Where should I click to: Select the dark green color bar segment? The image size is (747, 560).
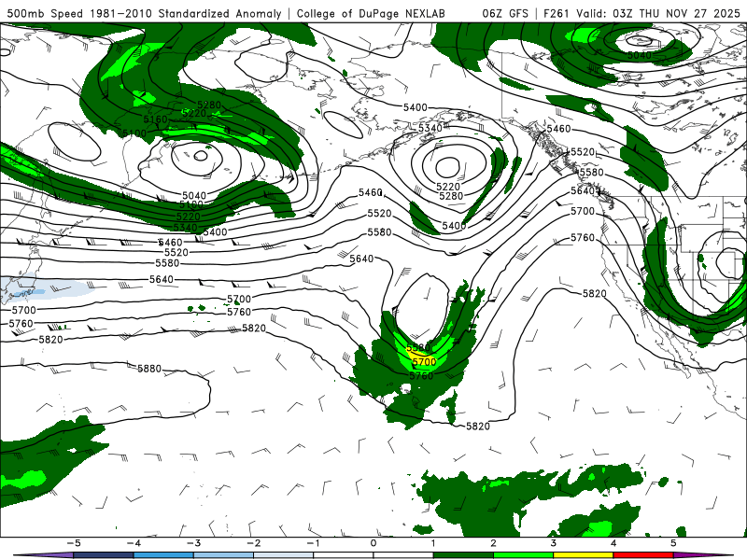pyautogui.click(x=463, y=555)
